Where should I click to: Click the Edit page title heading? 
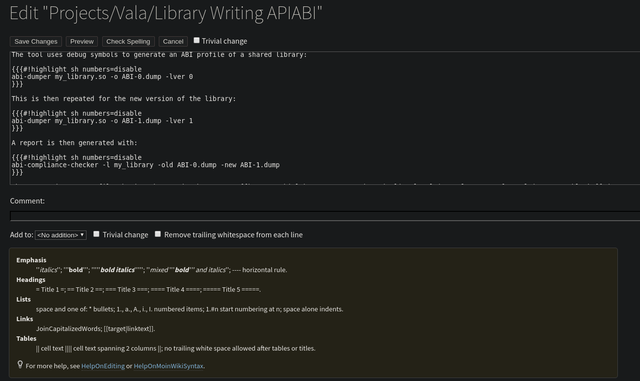[x=166, y=13]
